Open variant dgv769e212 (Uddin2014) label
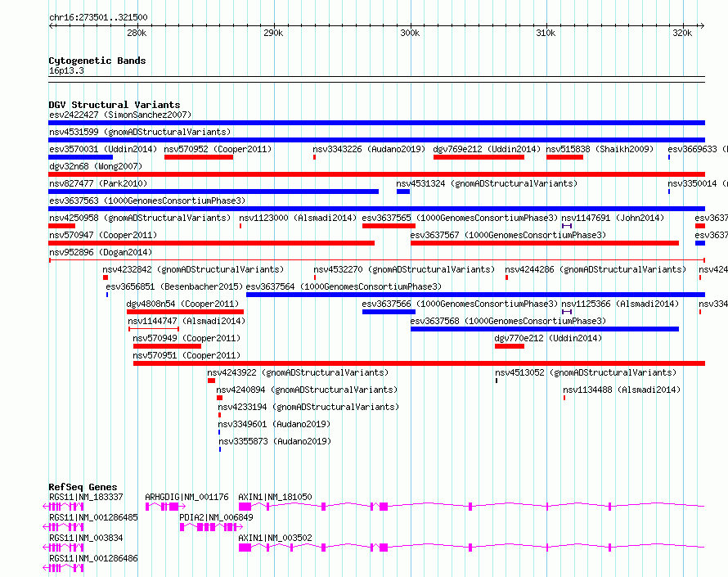Image resolution: width=728 pixels, height=577 pixels. (x=487, y=149)
